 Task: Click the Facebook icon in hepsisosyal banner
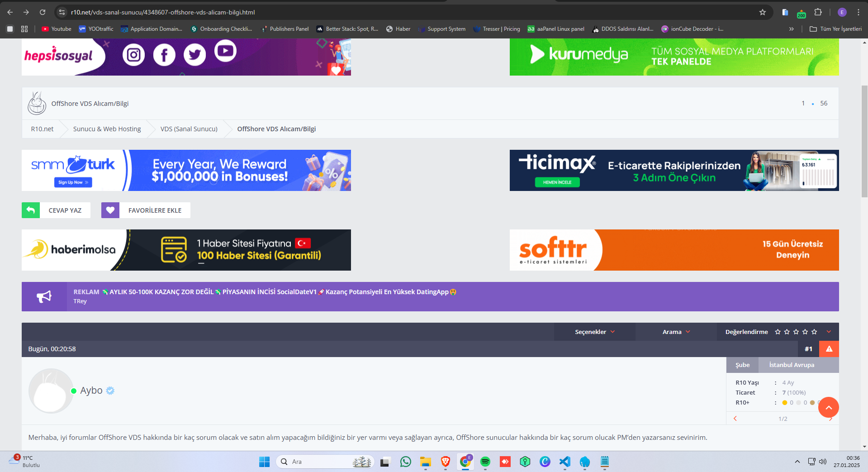tap(164, 55)
